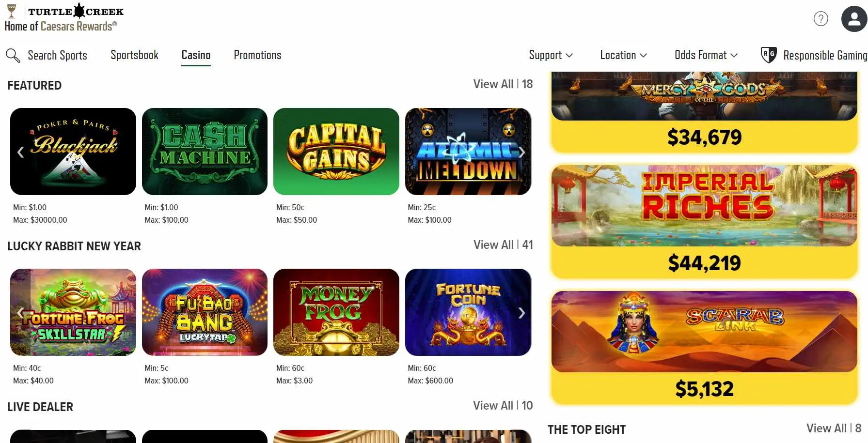
Task: Show next Featured games with right arrow
Action: tap(521, 152)
